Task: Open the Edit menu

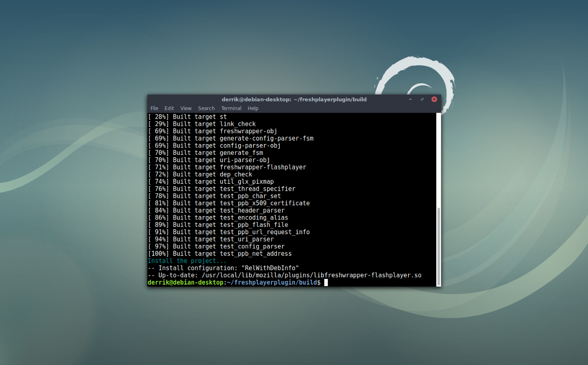Action: [x=169, y=108]
